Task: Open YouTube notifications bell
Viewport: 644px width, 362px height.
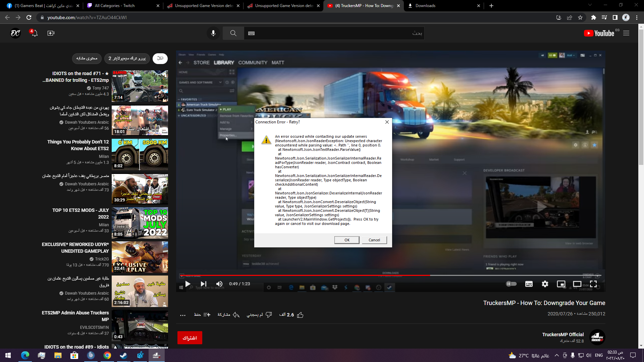Action: click(x=34, y=33)
